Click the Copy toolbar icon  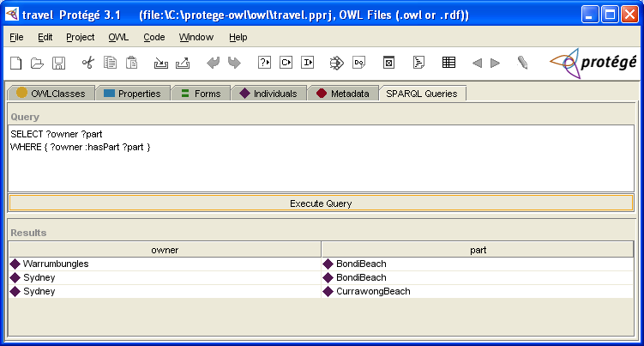[110, 63]
